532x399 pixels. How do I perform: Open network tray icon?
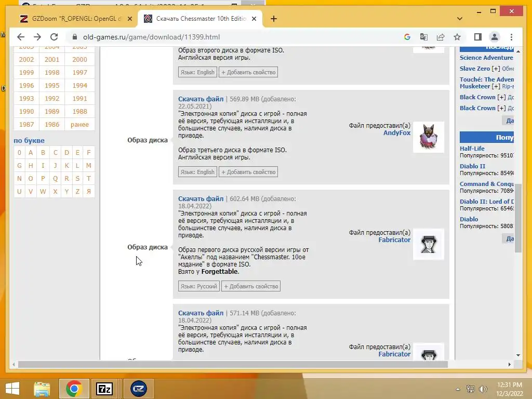pyautogui.click(x=471, y=389)
